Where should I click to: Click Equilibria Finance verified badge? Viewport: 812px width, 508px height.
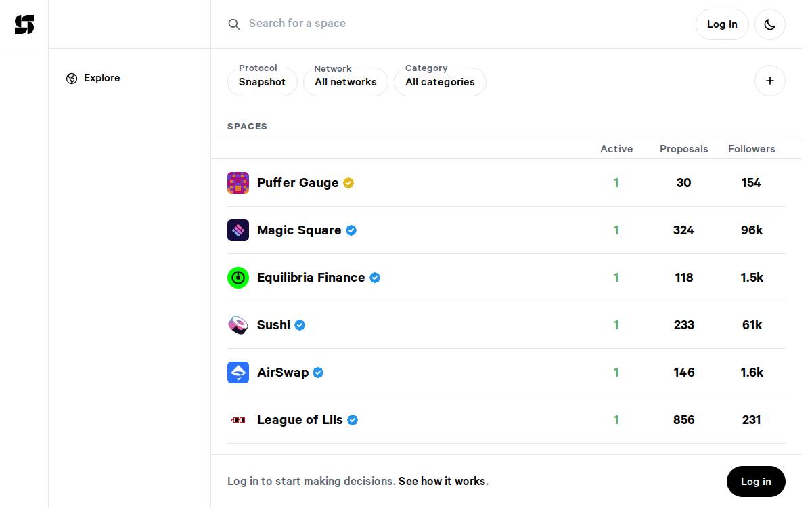point(375,278)
